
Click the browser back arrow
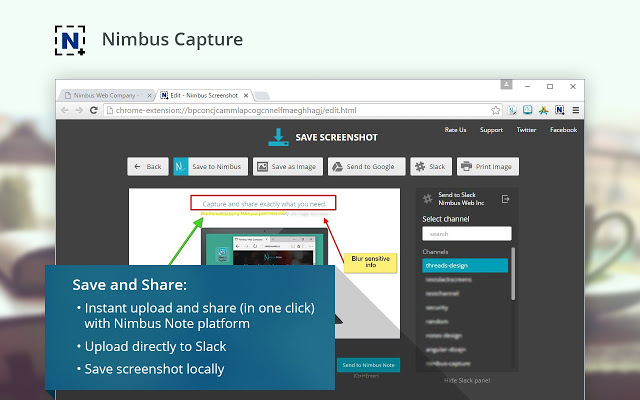pos(64,110)
